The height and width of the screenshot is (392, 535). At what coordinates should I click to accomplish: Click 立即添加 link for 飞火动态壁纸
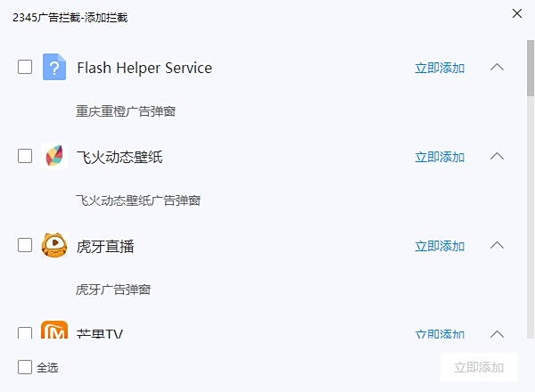pos(440,157)
